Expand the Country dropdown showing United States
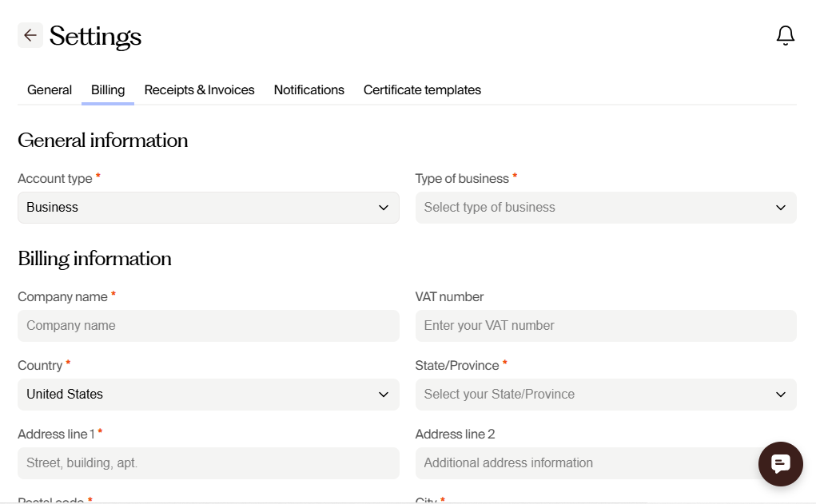Screen dimensions: 816x504 (x=208, y=395)
